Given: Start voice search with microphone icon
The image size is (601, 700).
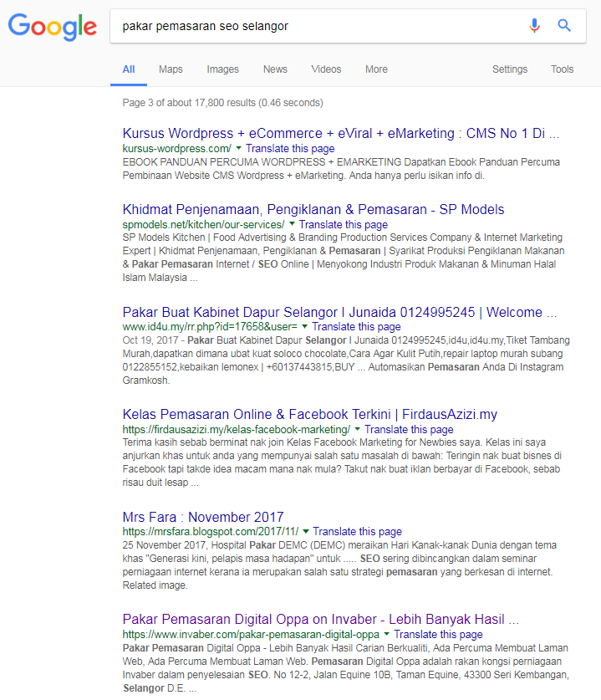Looking at the screenshot, I should point(534,25).
